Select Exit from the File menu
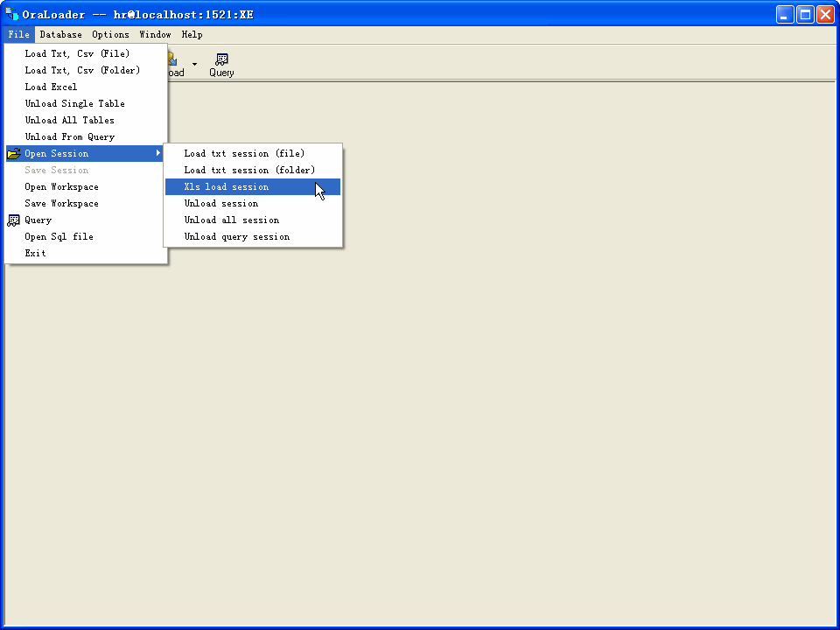Image resolution: width=840 pixels, height=630 pixels. pos(86,253)
